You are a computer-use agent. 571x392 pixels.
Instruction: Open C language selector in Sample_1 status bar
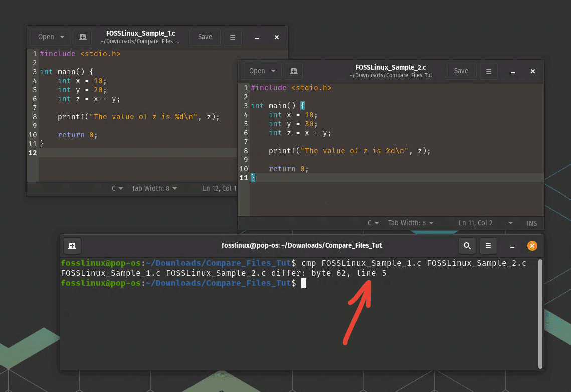pos(117,189)
